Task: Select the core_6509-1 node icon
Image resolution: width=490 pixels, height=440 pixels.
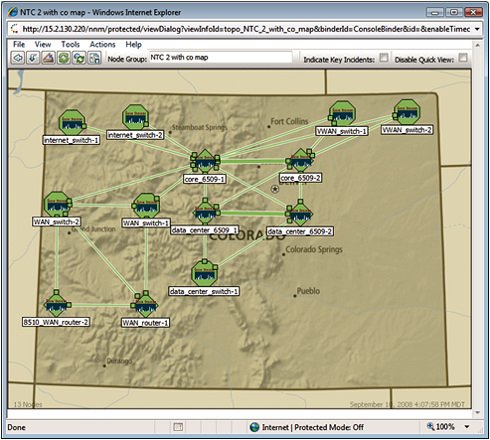Action: (x=205, y=162)
